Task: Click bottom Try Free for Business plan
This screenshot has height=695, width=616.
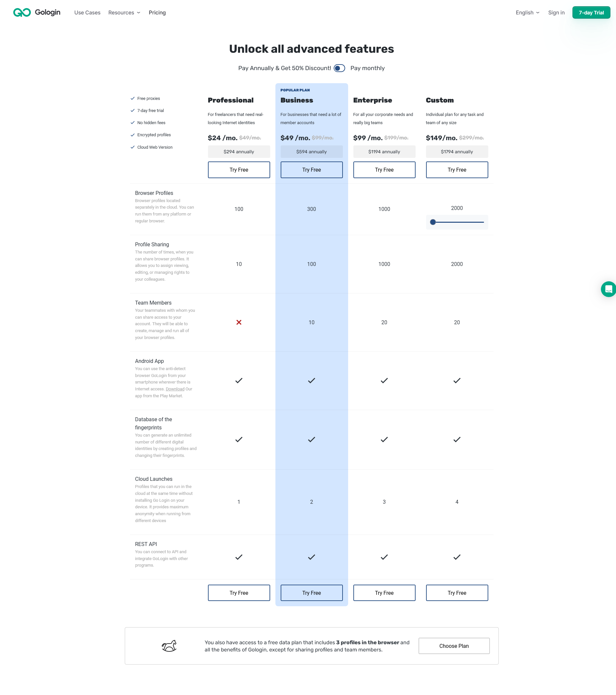Action: pos(311,593)
